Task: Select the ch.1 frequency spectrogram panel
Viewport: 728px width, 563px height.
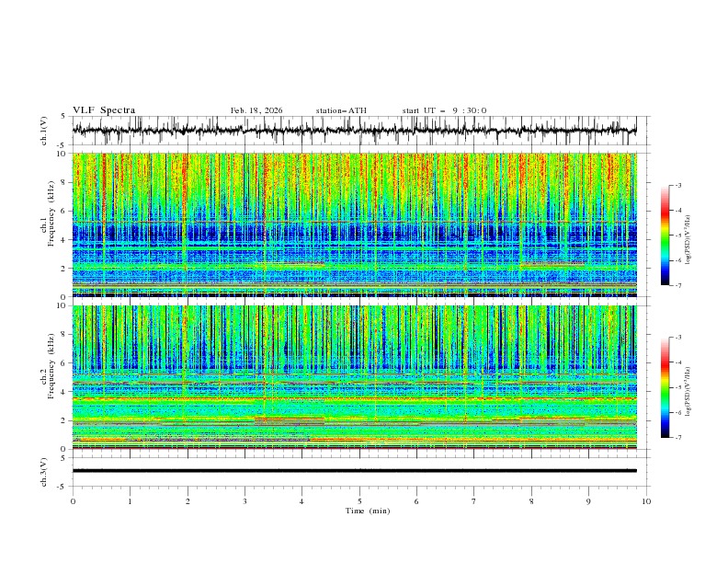Action: coord(358,224)
